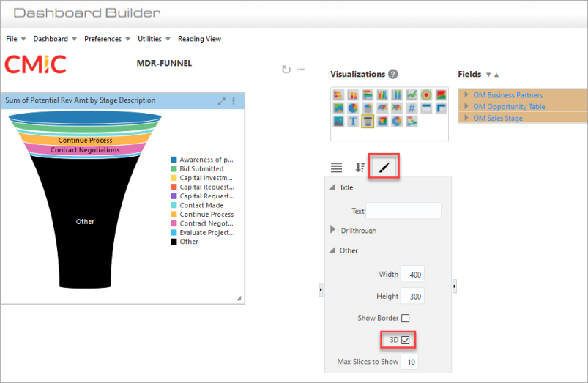Click the Visualizations help question mark
This screenshot has height=383, width=588.
(393, 74)
